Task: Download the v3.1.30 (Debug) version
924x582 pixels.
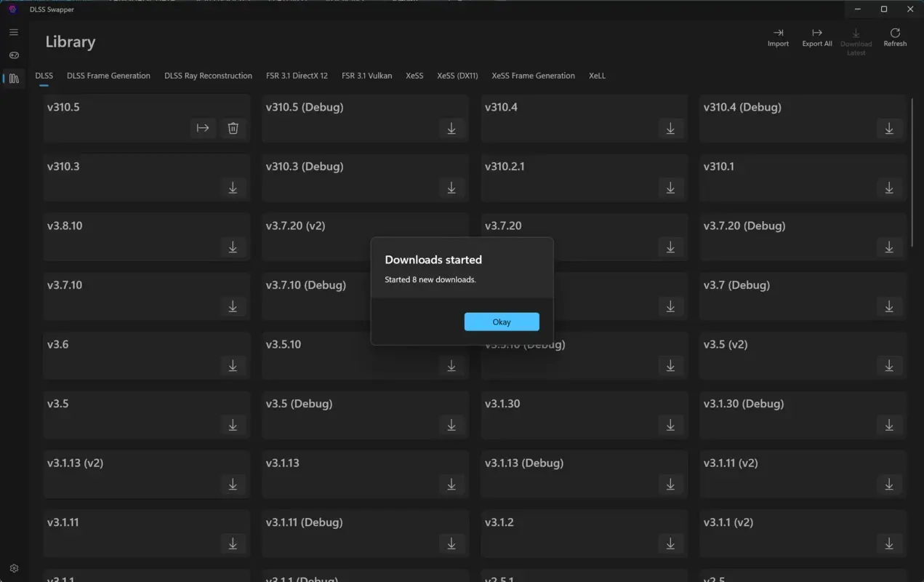Action: click(889, 425)
